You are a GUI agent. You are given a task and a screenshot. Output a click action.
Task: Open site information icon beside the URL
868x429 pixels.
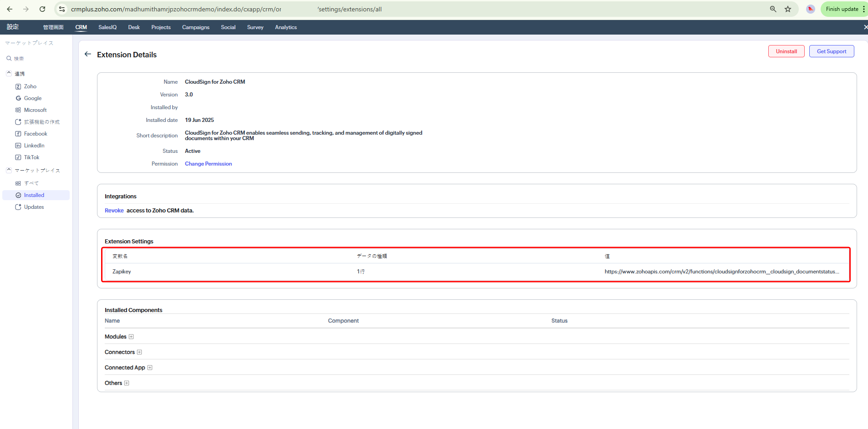pos(62,9)
